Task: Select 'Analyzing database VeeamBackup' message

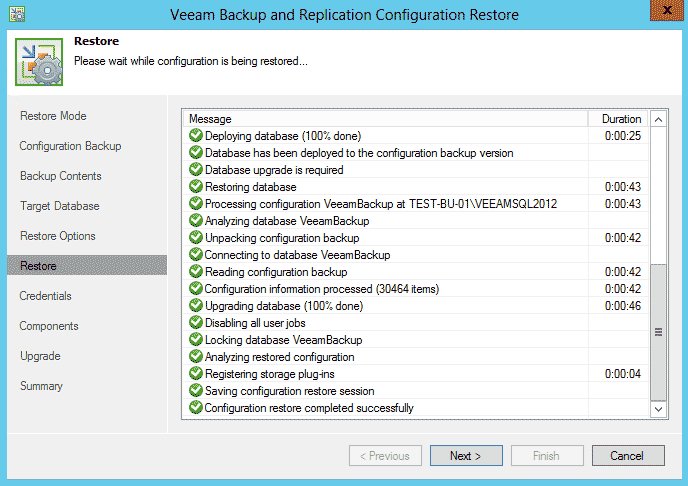Action: coord(287,221)
